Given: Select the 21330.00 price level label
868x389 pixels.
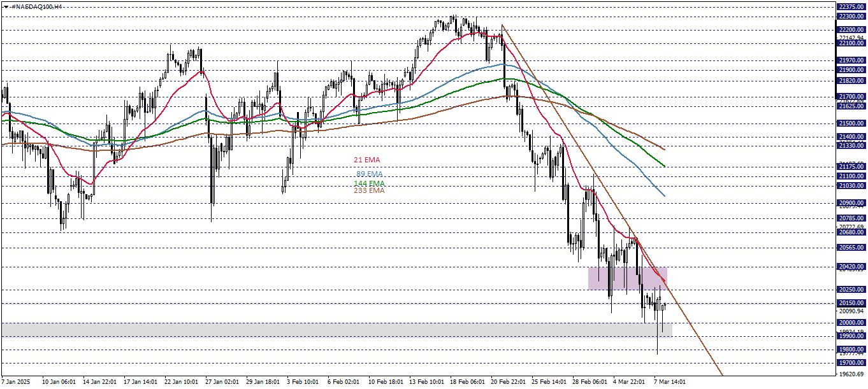Looking at the screenshot, I should 852,146.
